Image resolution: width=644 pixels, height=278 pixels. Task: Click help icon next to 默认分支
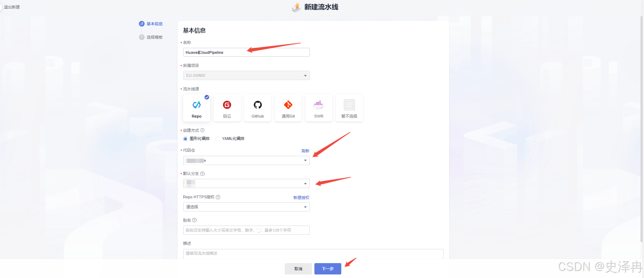point(202,174)
